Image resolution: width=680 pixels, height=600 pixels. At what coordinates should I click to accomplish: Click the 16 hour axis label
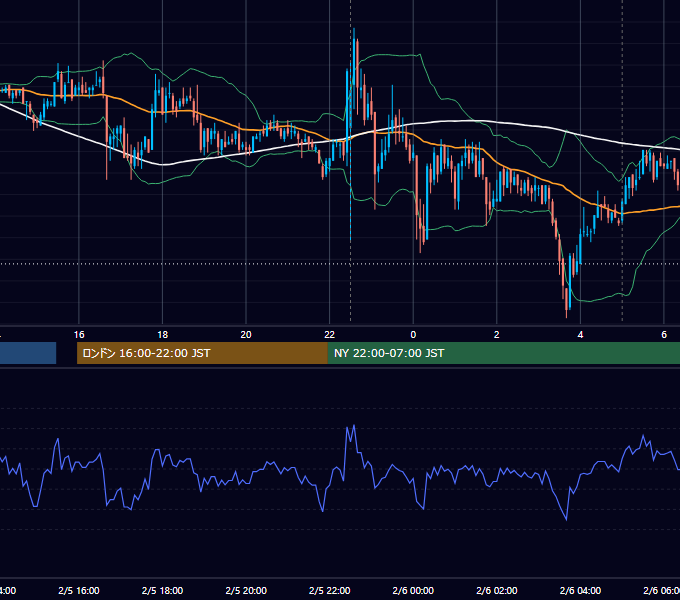pos(79,335)
